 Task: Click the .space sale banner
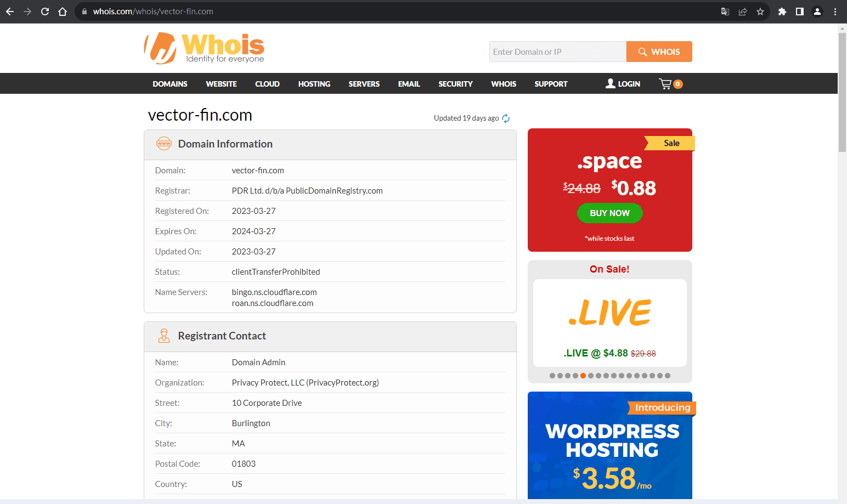pos(610,190)
